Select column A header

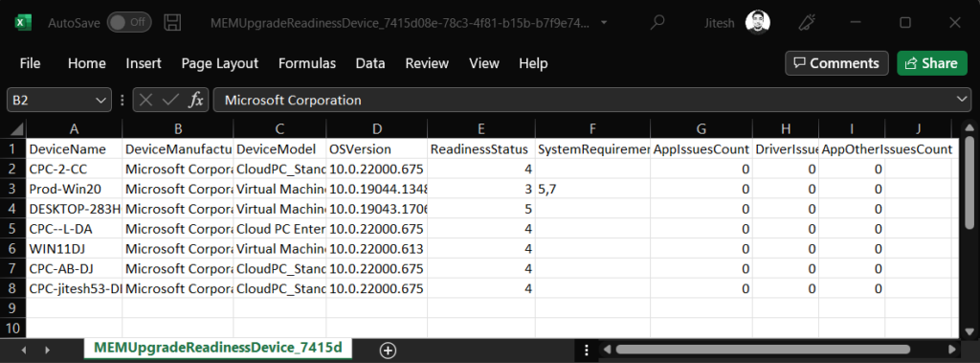tap(75, 129)
